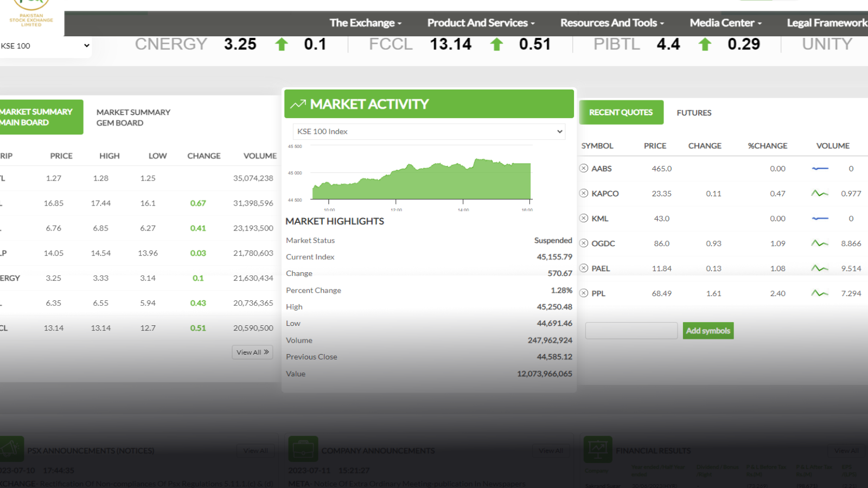
Task: Click CNERGY green up arrow in ticker
Action: pyautogui.click(x=281, y=44)
